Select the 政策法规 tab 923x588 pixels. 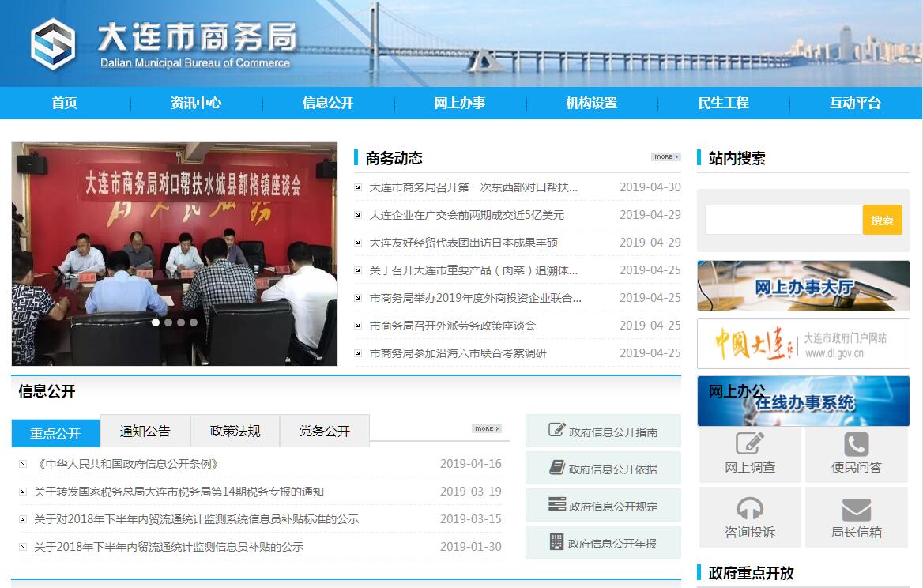click(235, 431)
